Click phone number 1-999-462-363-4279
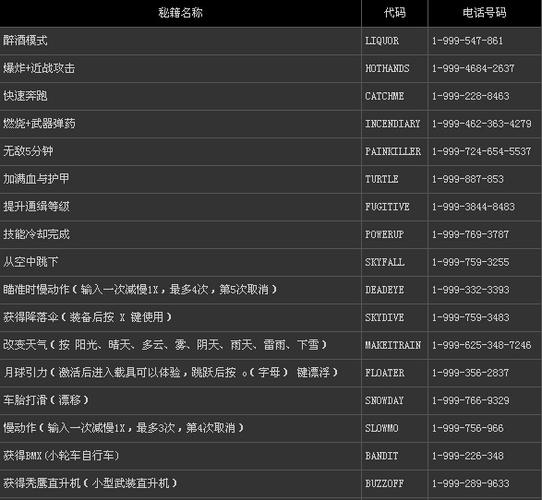The image size is (542, 500). pyautogui.click(x=482, y=124)
